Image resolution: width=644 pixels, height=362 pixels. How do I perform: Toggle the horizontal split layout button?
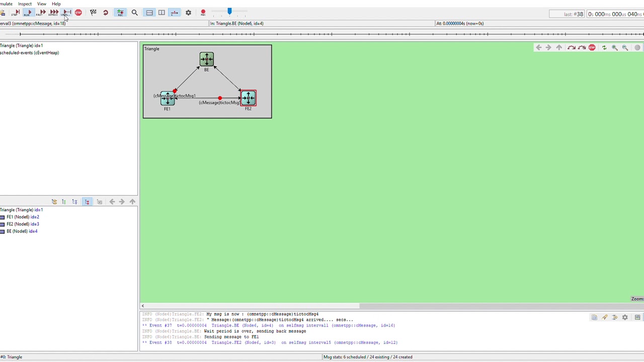(x=149, y=13)
